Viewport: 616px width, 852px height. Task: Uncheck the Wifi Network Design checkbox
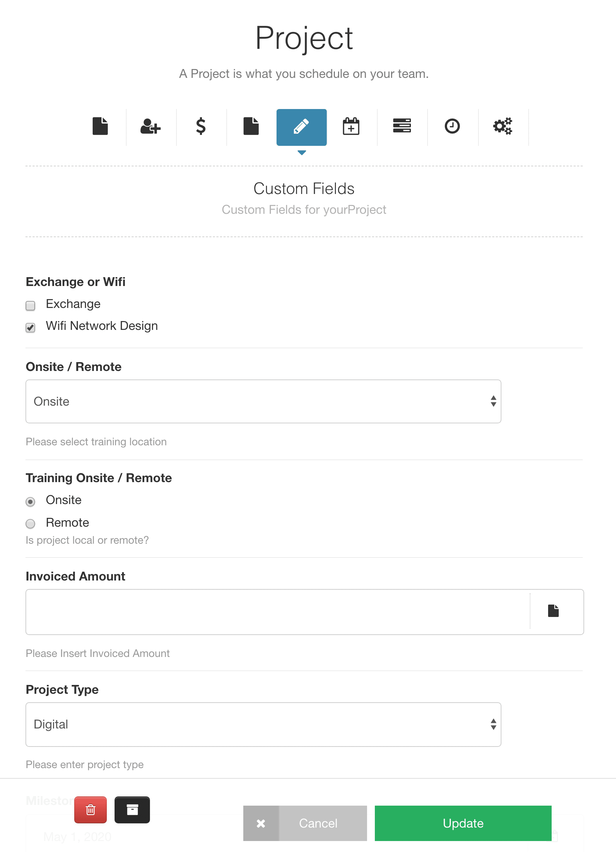pos(30,327)
